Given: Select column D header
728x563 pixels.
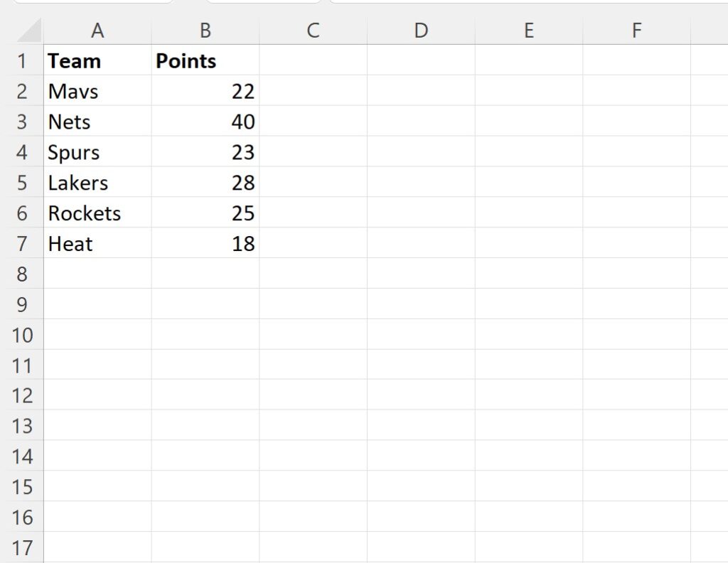Looking at the screenshot, I should (421, 31).
